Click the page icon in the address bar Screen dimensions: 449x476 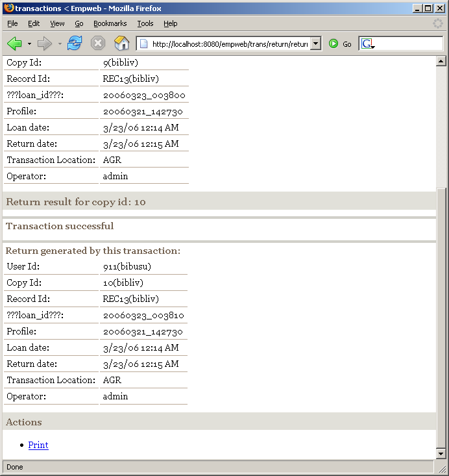(x=144, y=44)
